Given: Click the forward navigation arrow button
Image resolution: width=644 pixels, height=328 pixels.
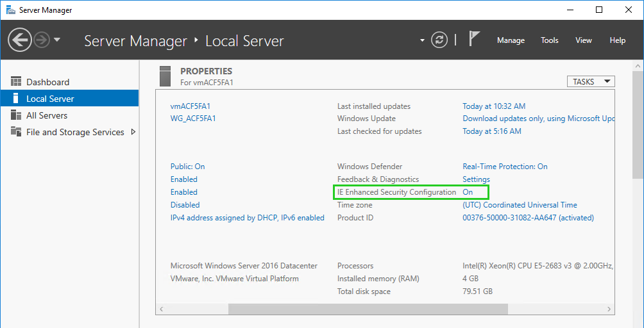Looking at the screenshot, I should click(x=42, y=40).
